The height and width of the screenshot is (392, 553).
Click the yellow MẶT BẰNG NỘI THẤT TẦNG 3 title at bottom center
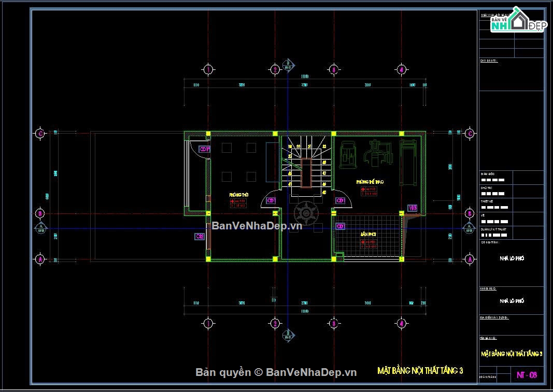pos(420,371)
